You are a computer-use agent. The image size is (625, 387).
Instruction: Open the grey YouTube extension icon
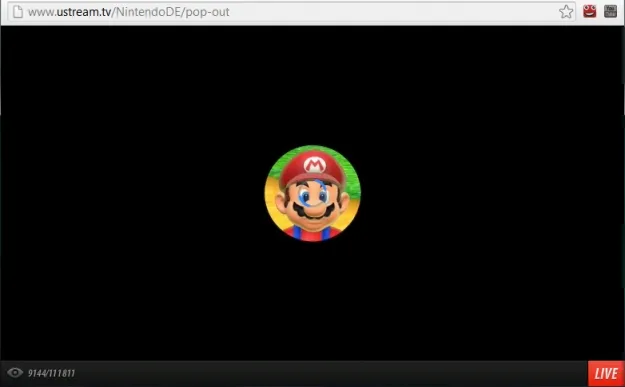[610, 11]
